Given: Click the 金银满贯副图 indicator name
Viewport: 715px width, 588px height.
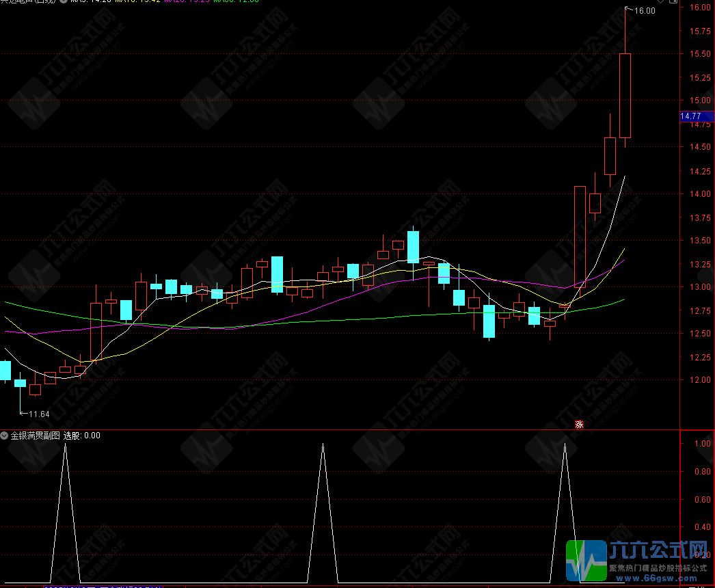Looking at the screenshot, I should tap(35, 436).
